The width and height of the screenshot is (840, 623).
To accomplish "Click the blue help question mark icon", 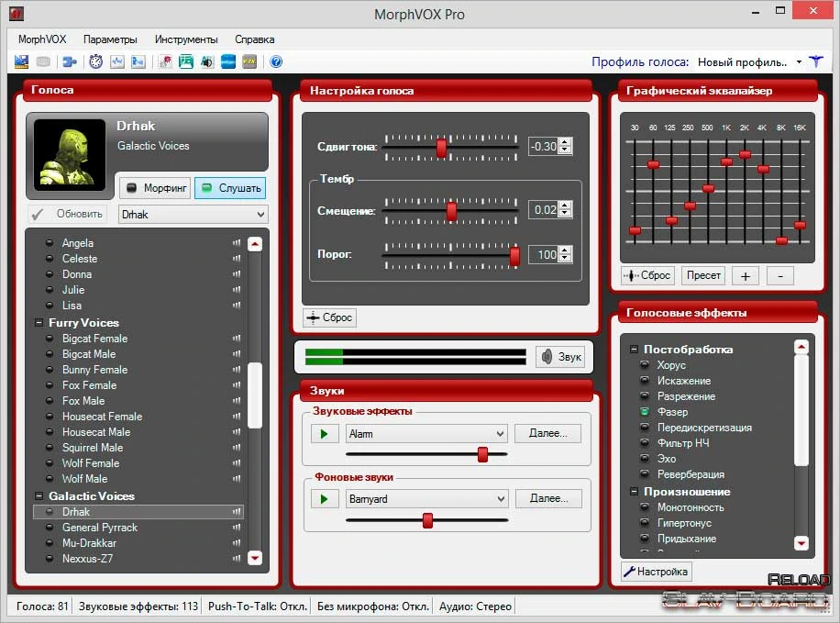I will click(x=276, y=61).
